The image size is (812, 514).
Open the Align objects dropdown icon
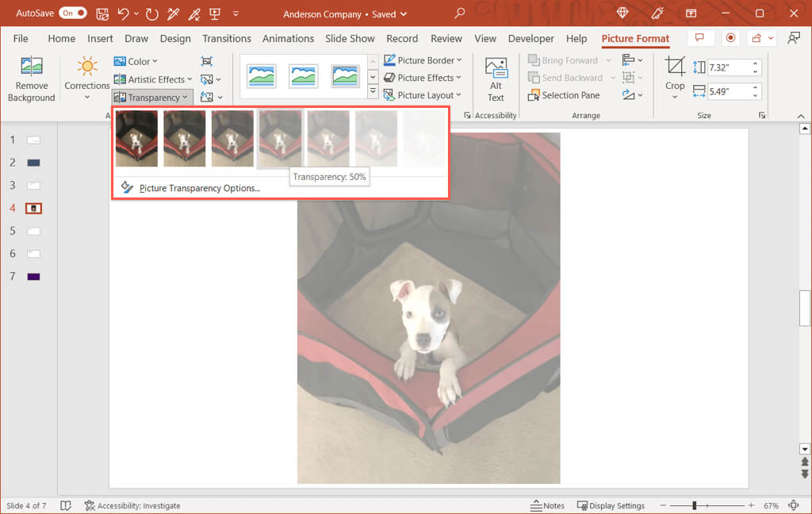[632, 60]
